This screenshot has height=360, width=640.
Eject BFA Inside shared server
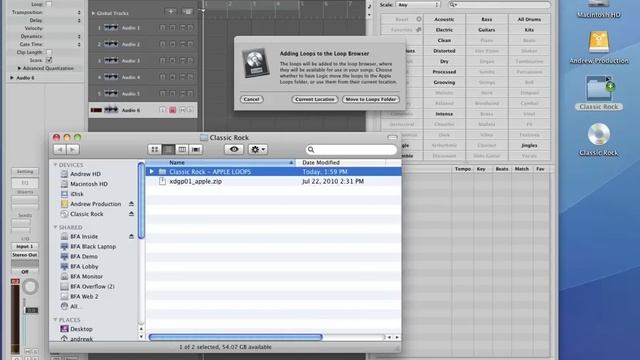point(131,236)
